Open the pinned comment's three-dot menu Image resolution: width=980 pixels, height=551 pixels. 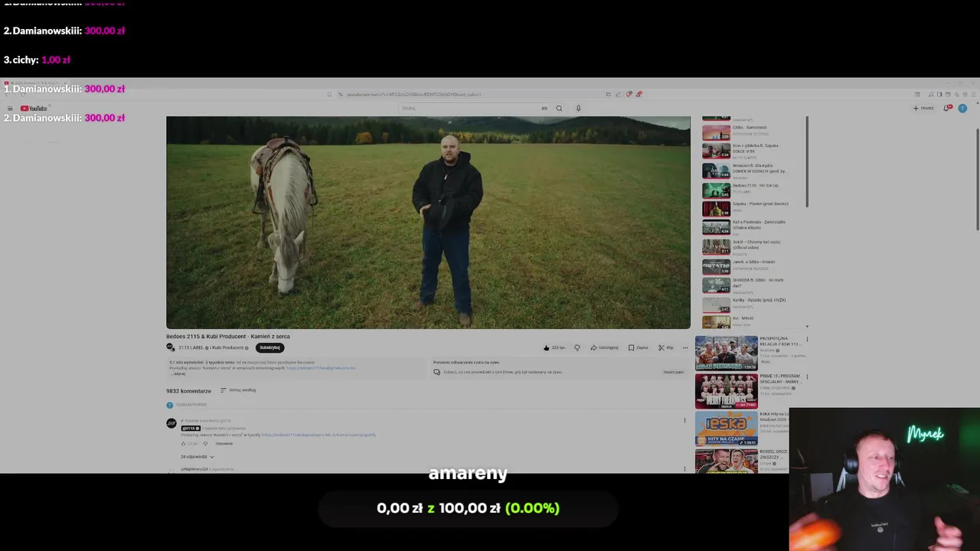click(x=684, y=420)
